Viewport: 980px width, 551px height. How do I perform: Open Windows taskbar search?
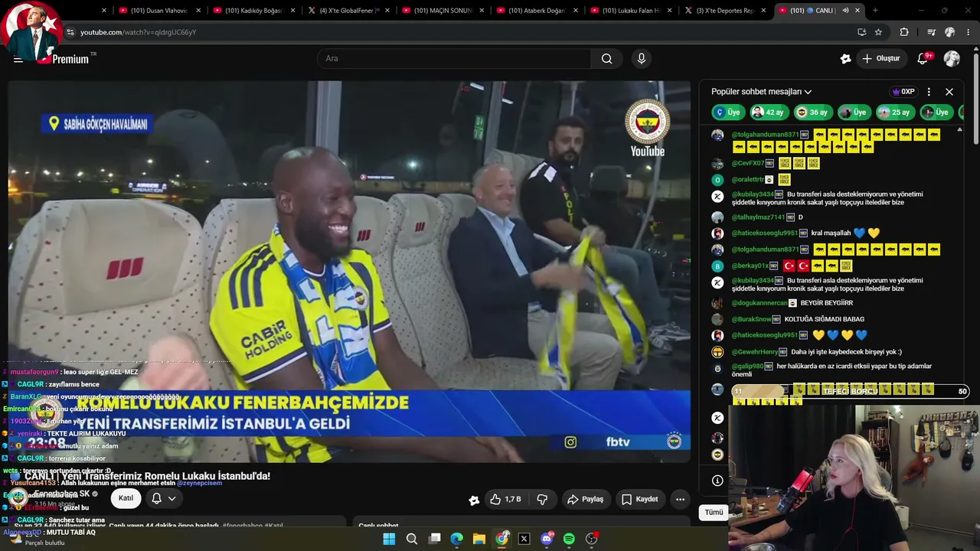(412, 539)
